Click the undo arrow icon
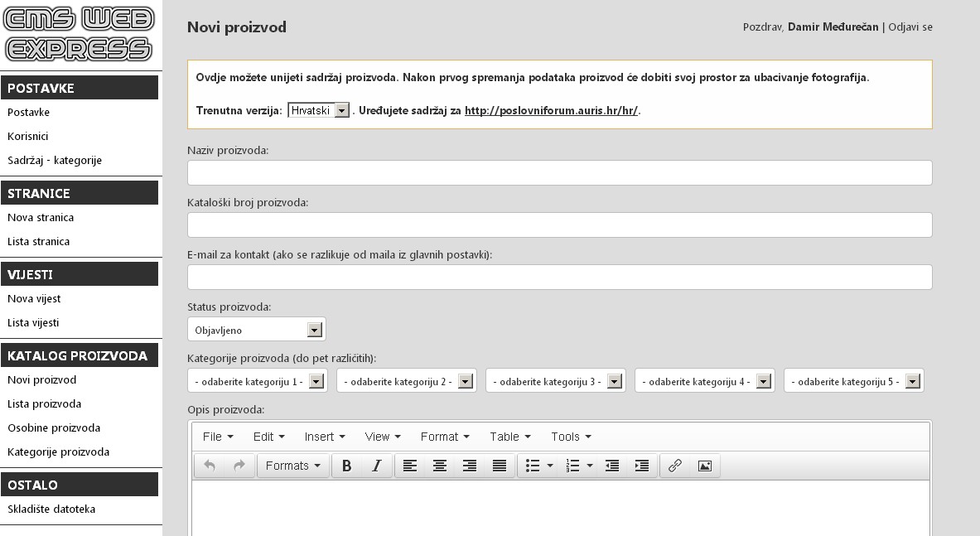Image resolution: width=980 pixels, height=536 pixels. click(x=210, y=466)
